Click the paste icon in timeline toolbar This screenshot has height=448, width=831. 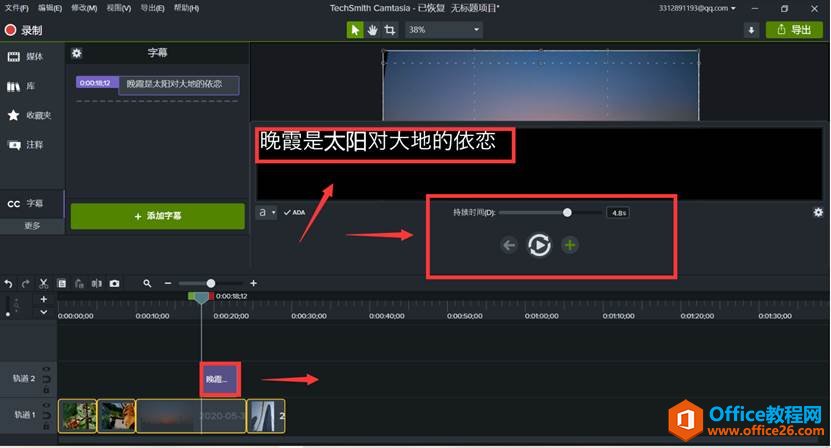click(x=79, y=284)
